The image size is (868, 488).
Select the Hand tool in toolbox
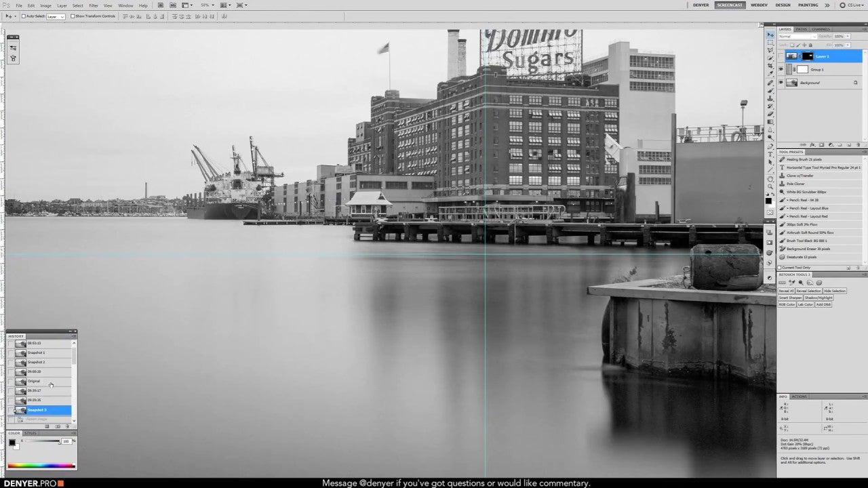(770, 178)
